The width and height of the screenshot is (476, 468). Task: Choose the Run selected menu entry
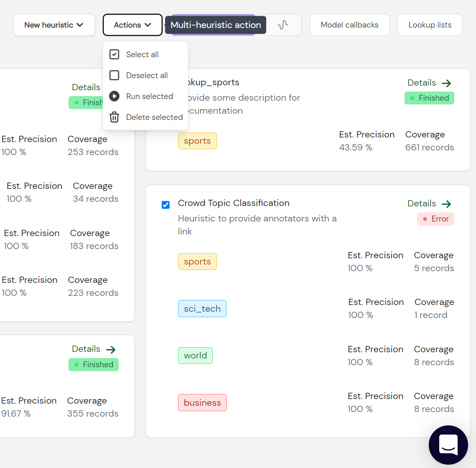[x=145, y=96]
